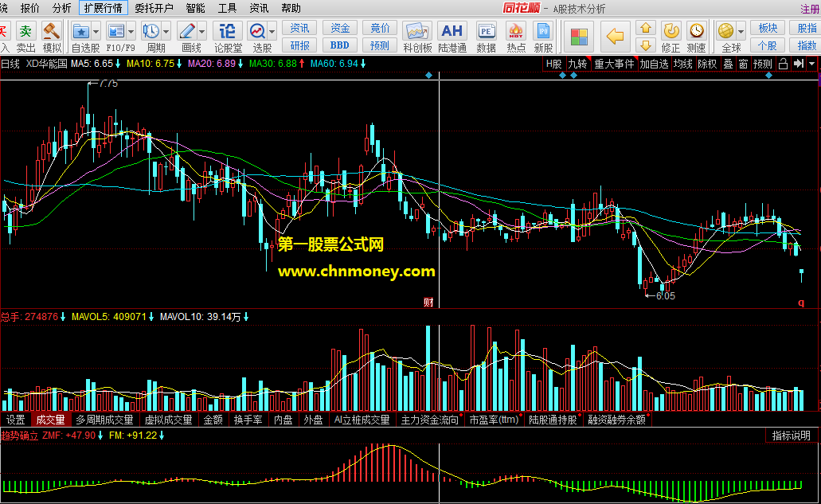
Task: Open the 智能 menu
Action: coord(196,8)
